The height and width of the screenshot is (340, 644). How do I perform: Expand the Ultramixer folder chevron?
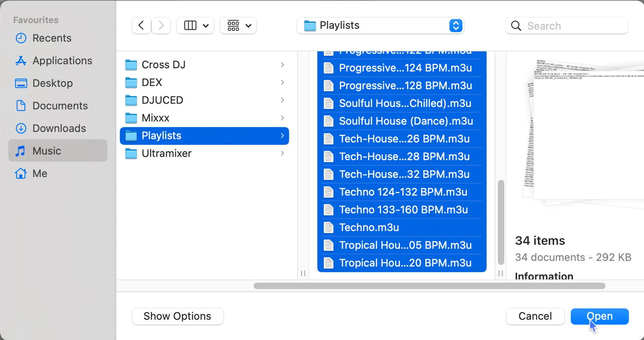point(282,153)
